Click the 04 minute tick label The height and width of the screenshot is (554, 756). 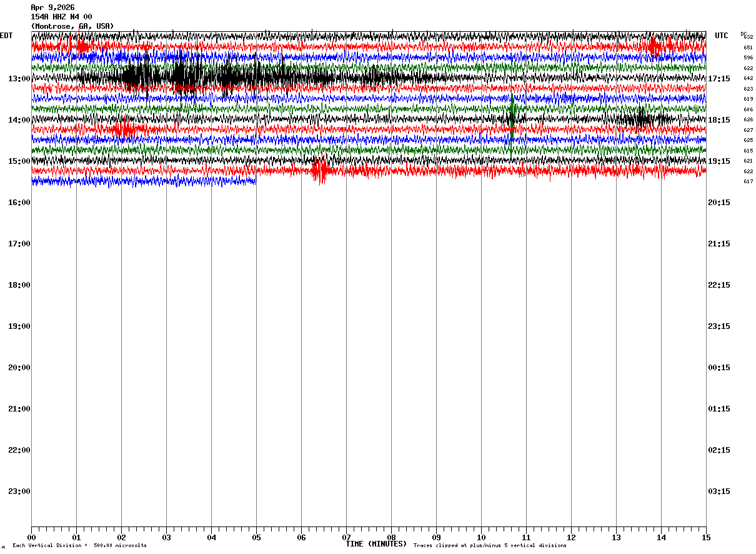[x=211, y=538]
